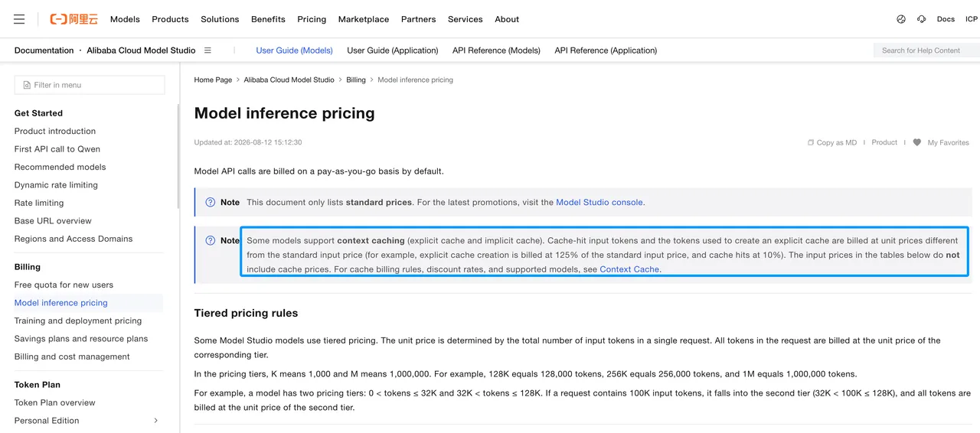Click Alibaba Cloud Model Studio in secondary header

click(141, 50)
